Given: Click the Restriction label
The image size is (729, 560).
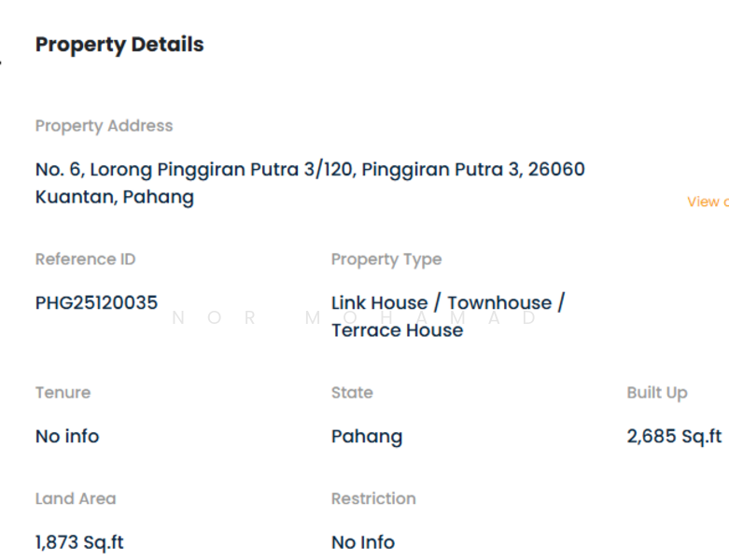Looking at the screenshot, I should [373, 499].
